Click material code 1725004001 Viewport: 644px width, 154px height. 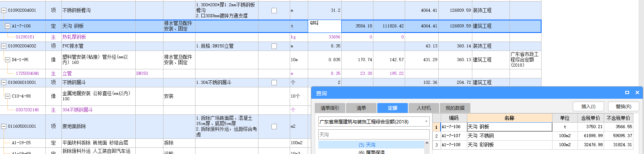27,74
